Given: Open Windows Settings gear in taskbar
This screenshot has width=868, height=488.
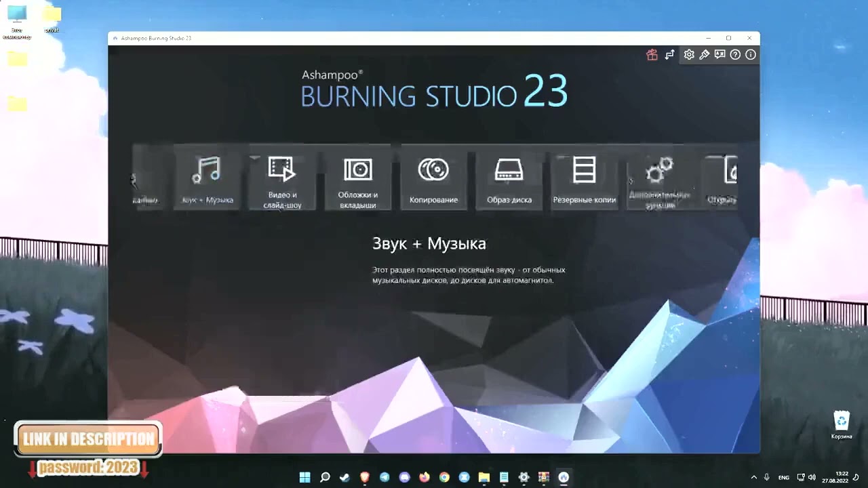Looking at the screenshot, I should (524, 477).
